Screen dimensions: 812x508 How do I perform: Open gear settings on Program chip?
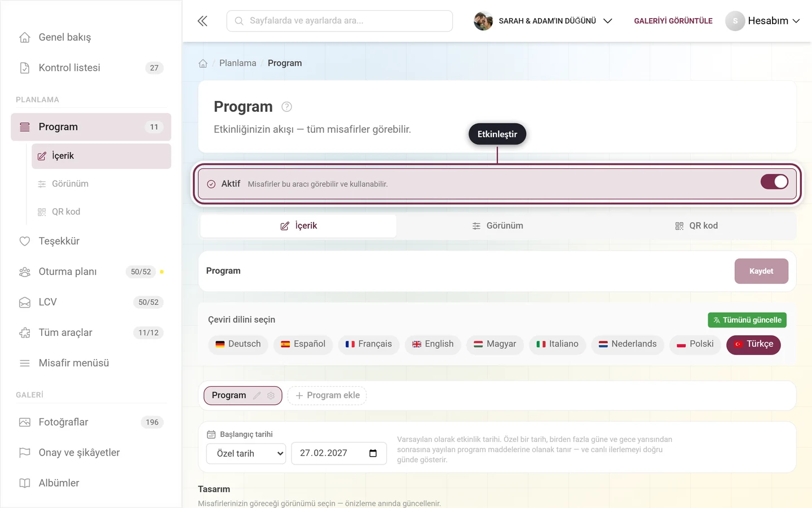tap(271, 396)
